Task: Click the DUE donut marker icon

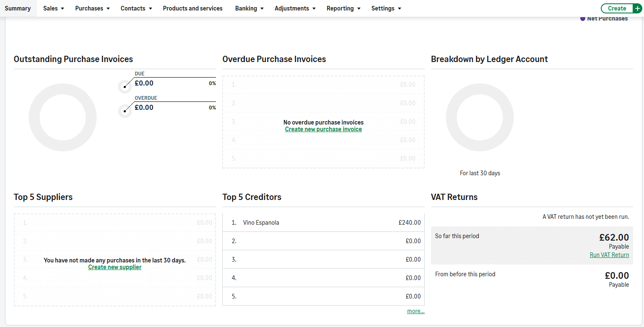Action: click(125, 87)
